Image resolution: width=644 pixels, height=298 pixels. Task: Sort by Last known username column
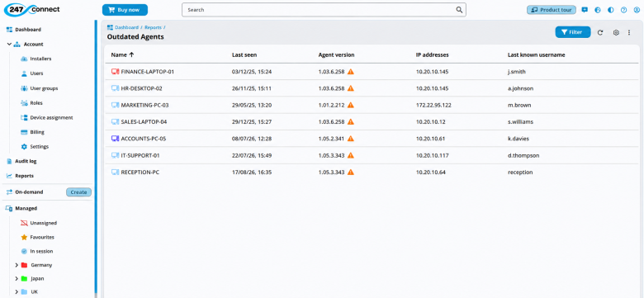click(x=537, y=54)
